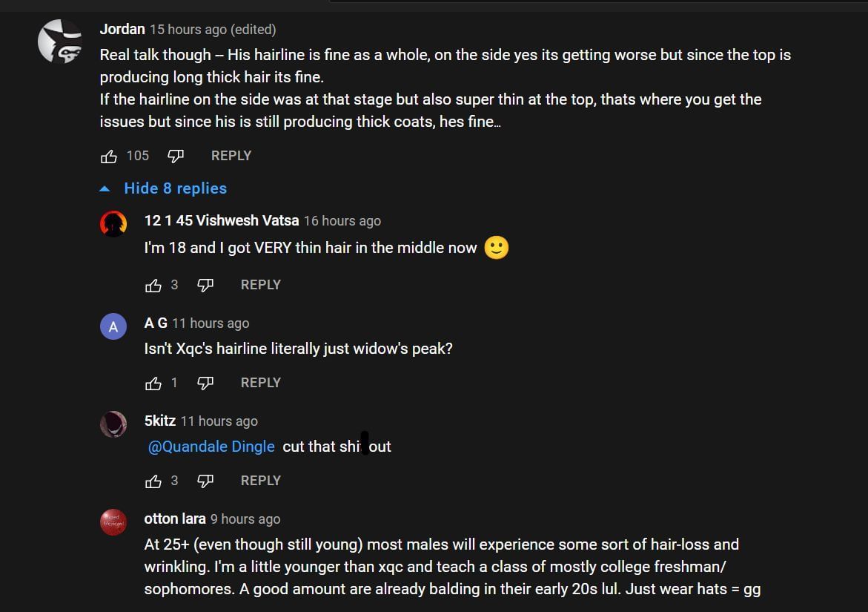Like A G's widow's peak reply
This screenshot has width=868, height=612.
(x=153, y=383)
